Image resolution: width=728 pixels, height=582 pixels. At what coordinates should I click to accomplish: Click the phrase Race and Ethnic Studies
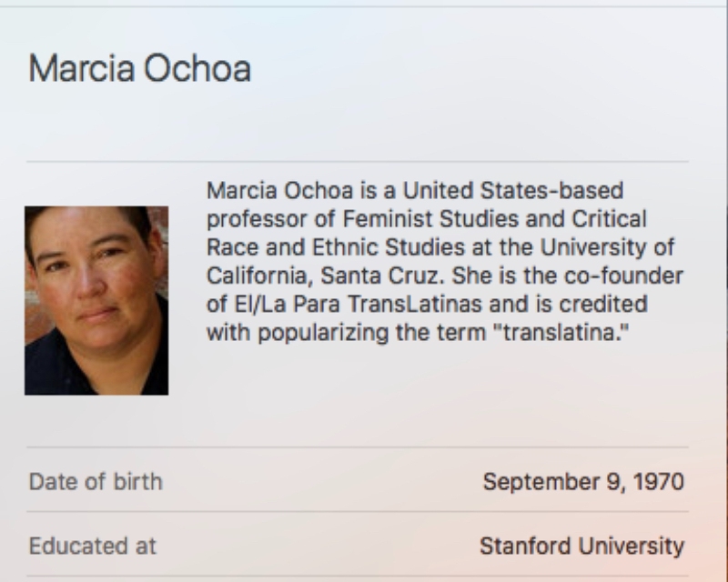335,247
